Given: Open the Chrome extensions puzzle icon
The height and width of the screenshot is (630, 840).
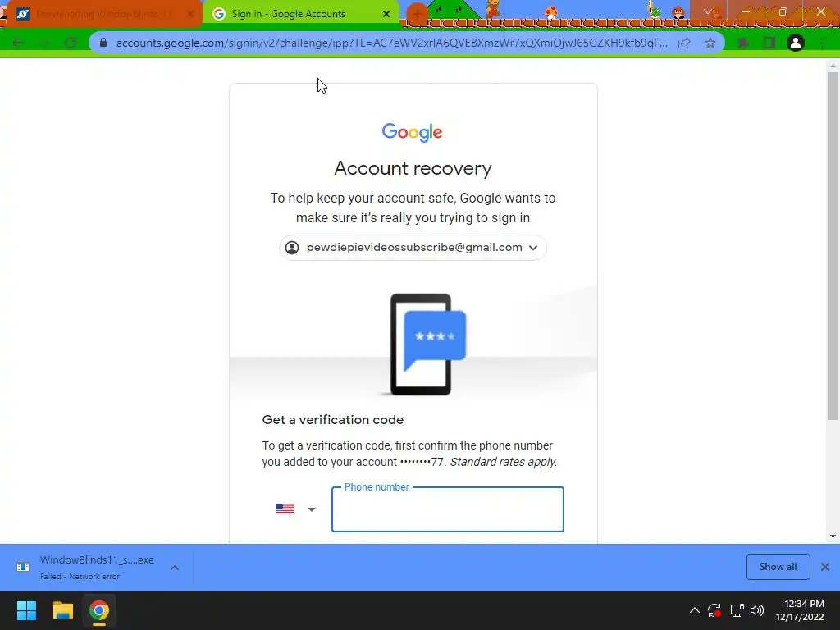Looking at the screenshot, I should (x=742, y=43).
